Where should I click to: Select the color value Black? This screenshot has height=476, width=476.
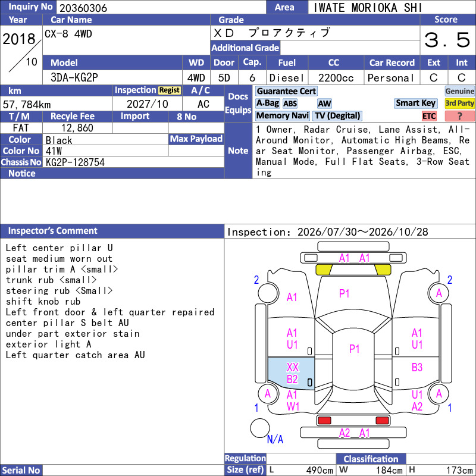pos(59,140)
